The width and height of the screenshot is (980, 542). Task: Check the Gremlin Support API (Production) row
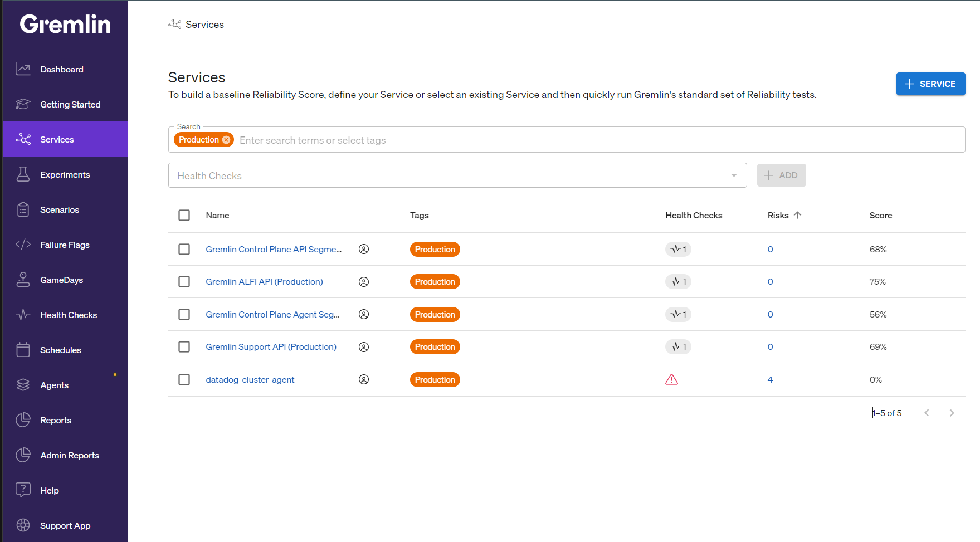184,347
